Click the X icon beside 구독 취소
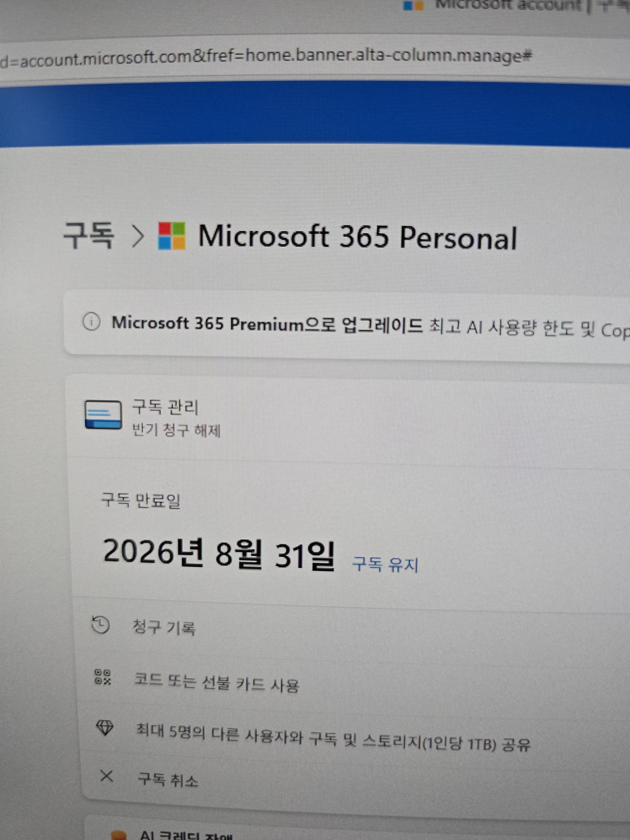Screen dimensions: 630x840 (x=107, y=776)
